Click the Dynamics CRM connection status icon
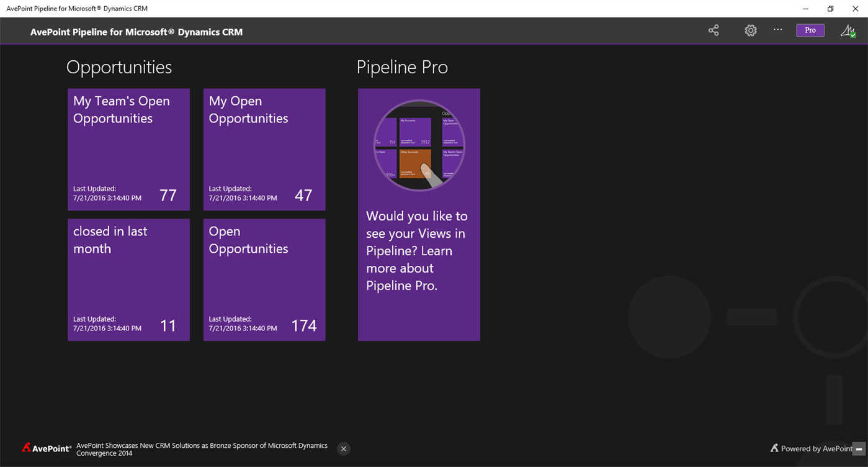The image size is (868, 467). pyautogui.click(x=848, y=30)
